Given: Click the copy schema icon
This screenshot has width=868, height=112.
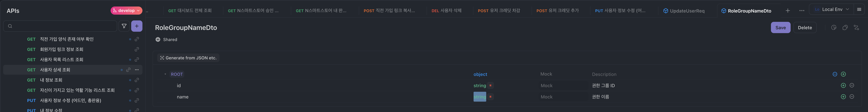Looking at the screenshot, I should pos(845,28).
